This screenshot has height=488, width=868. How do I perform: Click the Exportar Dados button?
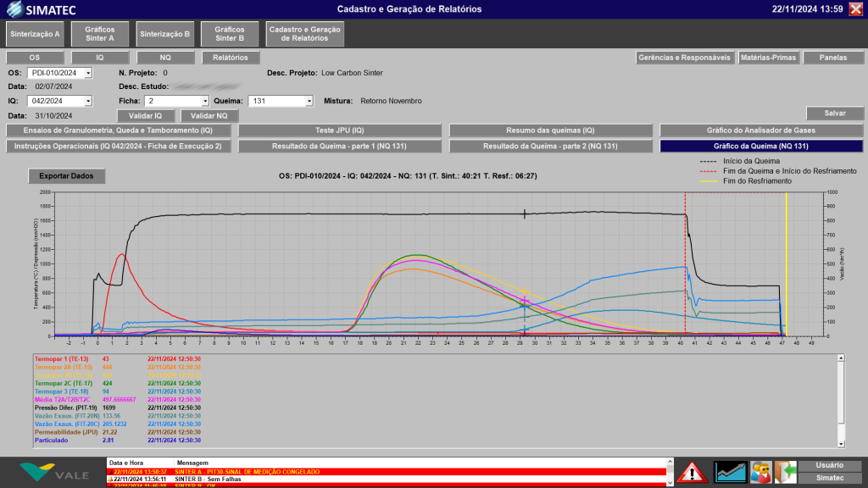(x=66, y=176)
